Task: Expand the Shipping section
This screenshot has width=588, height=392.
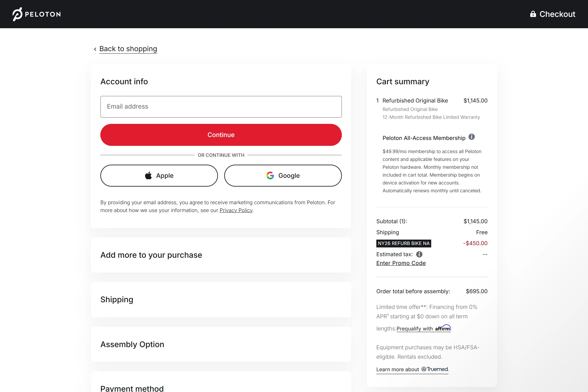Action: pos(117,299)
